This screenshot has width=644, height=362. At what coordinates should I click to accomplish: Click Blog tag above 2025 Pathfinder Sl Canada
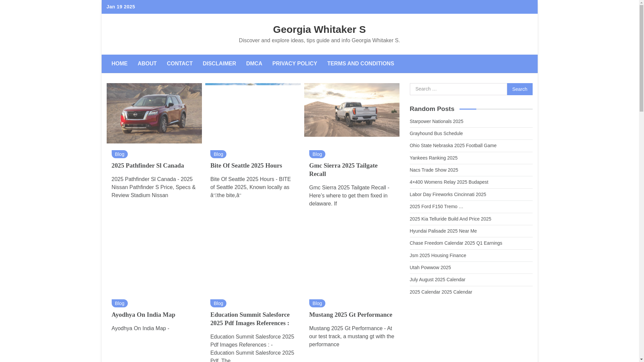119,154
